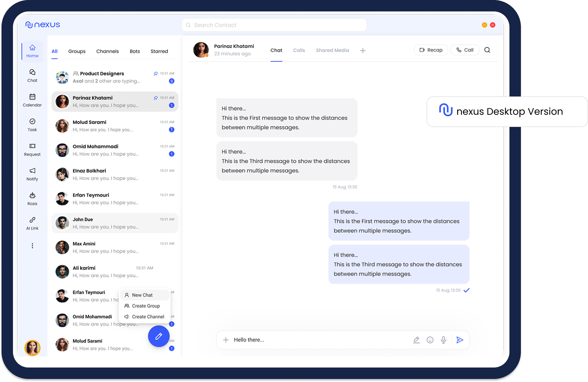
Task: Expand the sidebar three-dot more menu
Action: tap(32, 246)
